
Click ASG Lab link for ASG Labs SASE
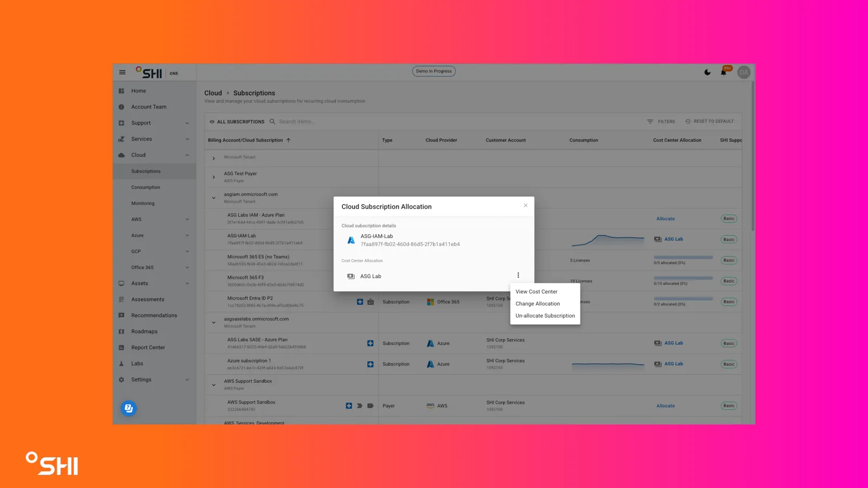click(x=674, y=343)
